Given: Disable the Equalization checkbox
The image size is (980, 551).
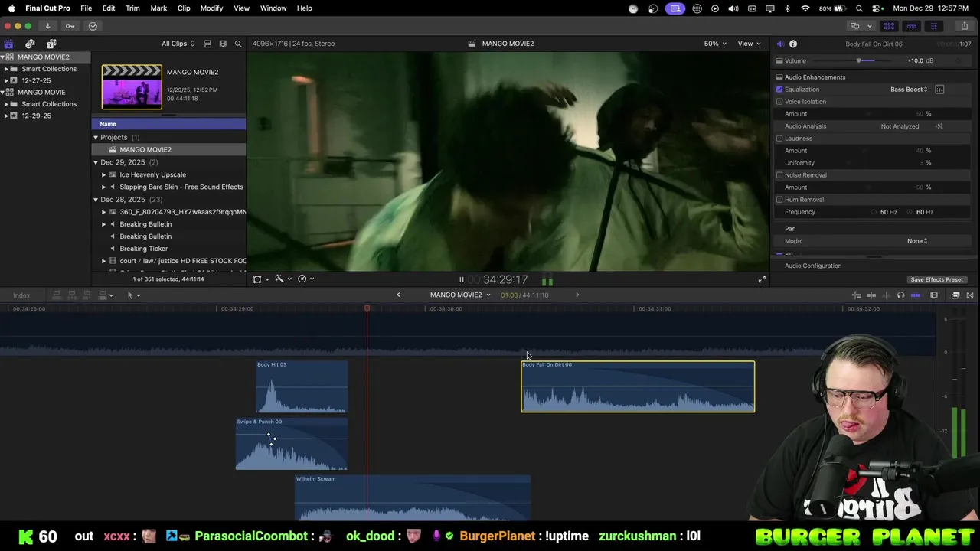Looking at the screenshot, I should click(x=779, y=90).
